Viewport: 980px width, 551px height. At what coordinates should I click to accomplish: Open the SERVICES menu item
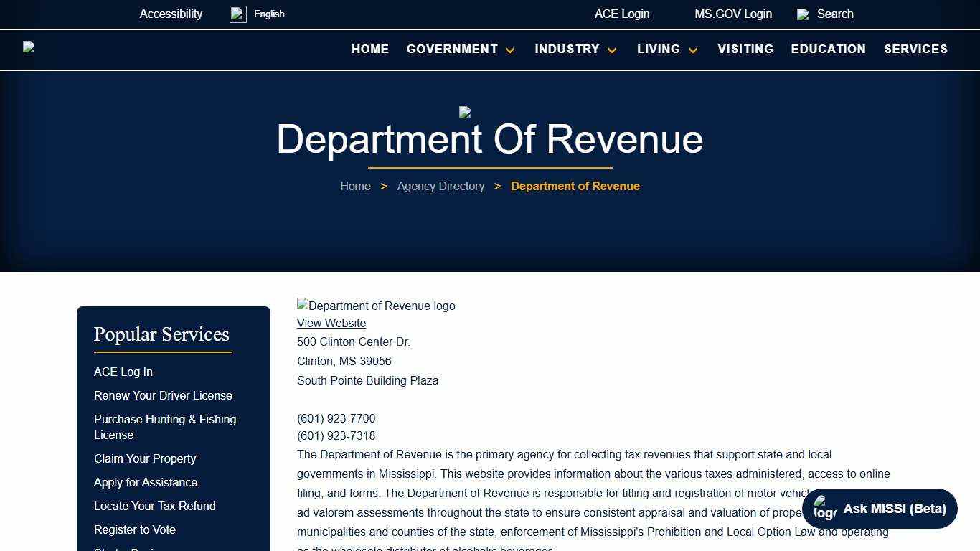[916, 50]
